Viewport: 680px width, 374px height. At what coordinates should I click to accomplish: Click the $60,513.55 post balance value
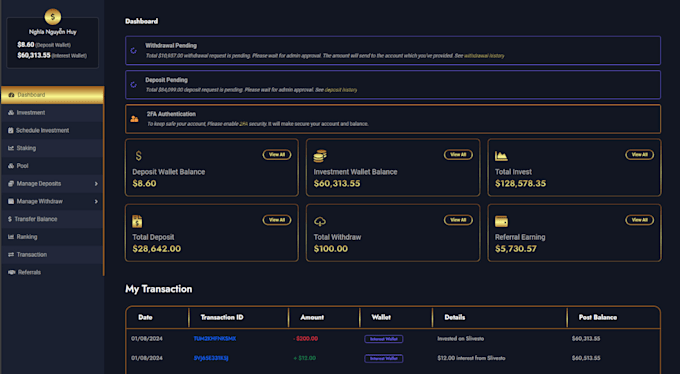tap(586, 358)
